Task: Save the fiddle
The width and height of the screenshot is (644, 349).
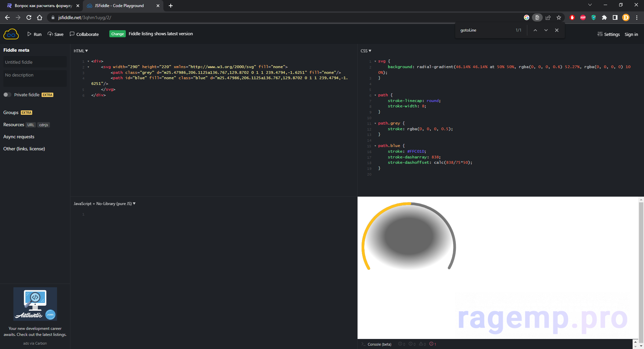Action: tap(55, 34)
